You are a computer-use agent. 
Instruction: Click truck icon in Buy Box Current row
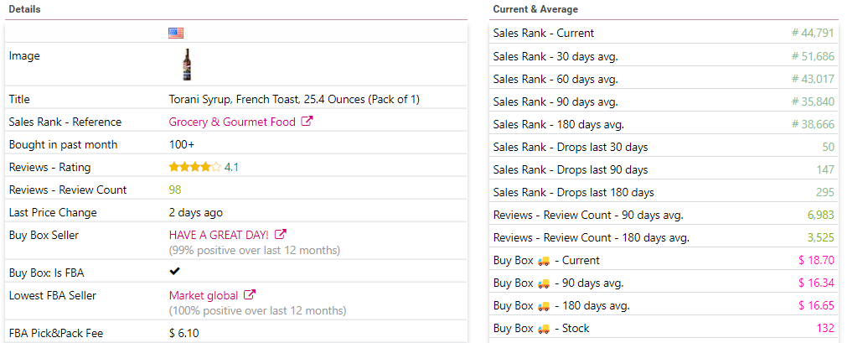point(544,261)
